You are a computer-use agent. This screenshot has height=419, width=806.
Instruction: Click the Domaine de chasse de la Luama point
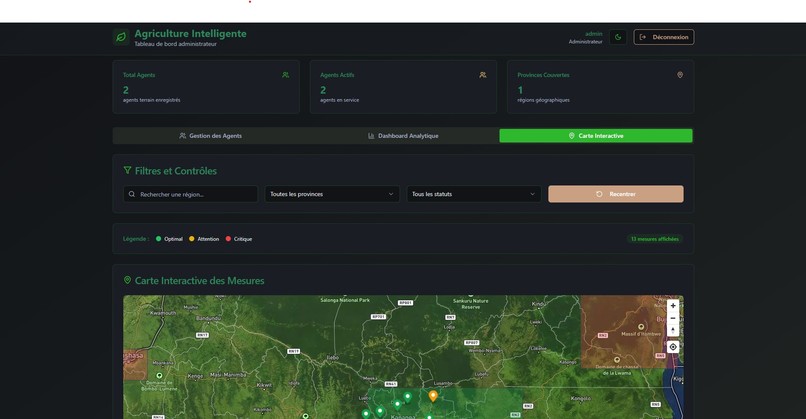(617, 360)
